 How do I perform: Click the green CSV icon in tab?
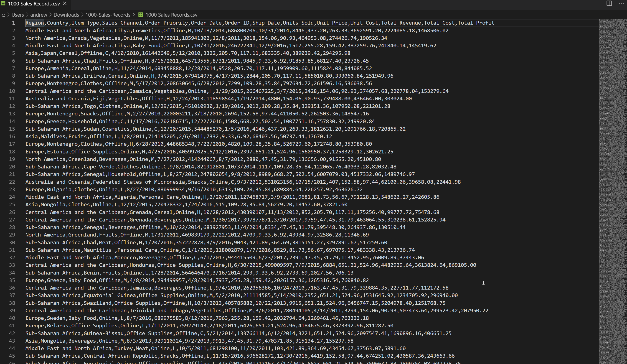click(3, 3)
